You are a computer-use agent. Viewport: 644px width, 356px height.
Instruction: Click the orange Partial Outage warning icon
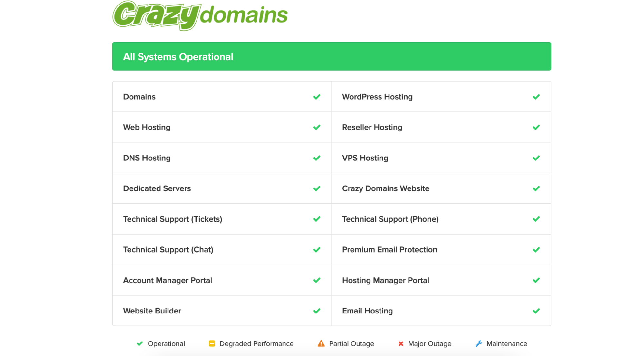(321, 343)
